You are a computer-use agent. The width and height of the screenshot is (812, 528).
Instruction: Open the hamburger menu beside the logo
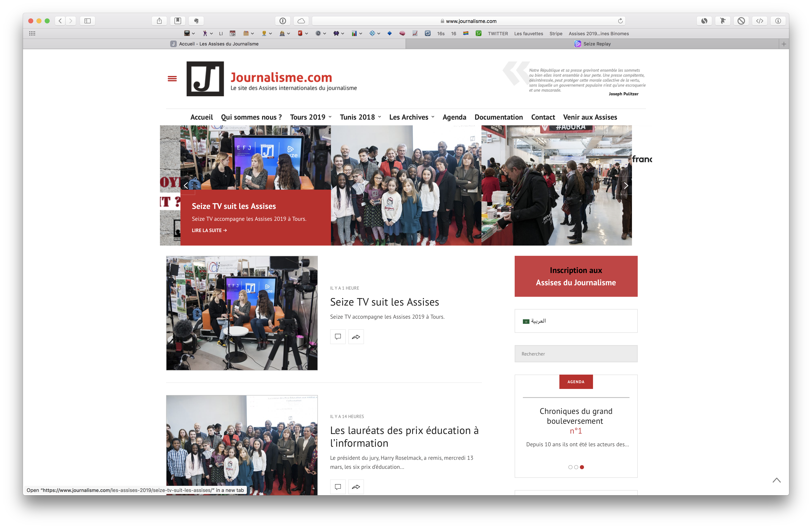pyautogui.click(x=172, y=79)
